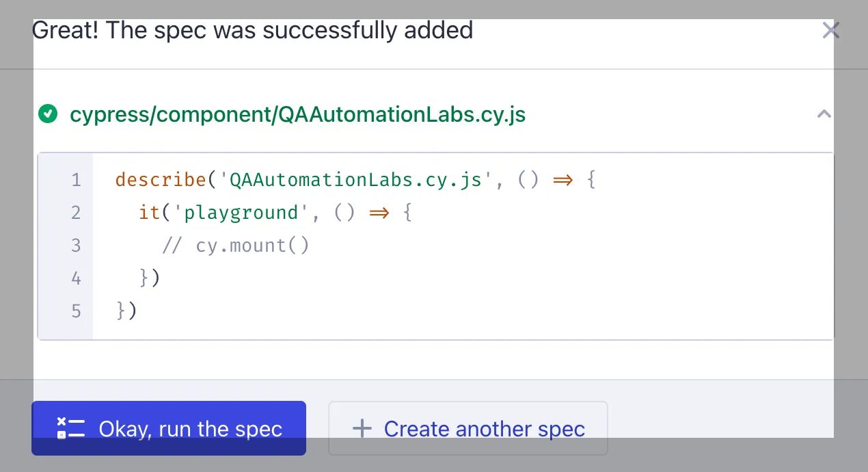Click the describe keyword in the code

[x=161, y=180]
